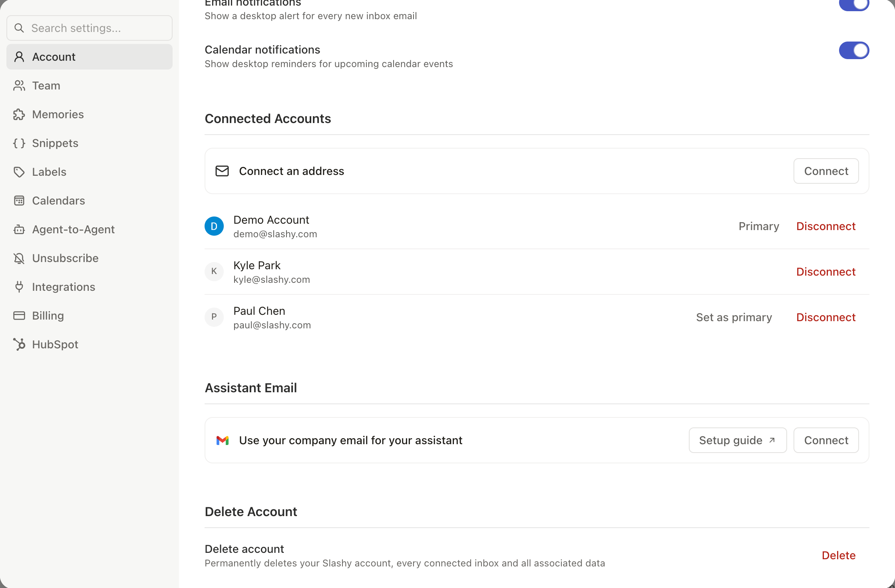Disable Calendar notifications toggle
This screenshot has width=895, height=588.
[x=854, y=50]
